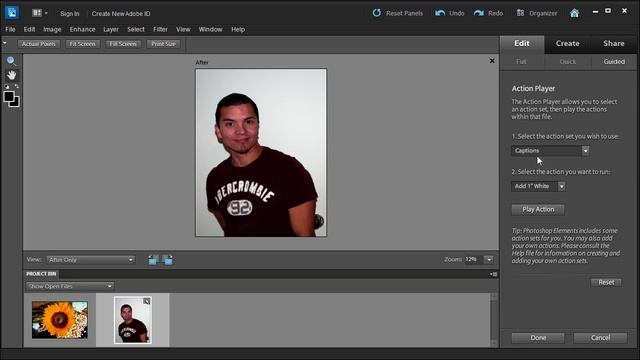
Task: Open the Edit menu
Action: pyautogui.click(x=29, y=29)
